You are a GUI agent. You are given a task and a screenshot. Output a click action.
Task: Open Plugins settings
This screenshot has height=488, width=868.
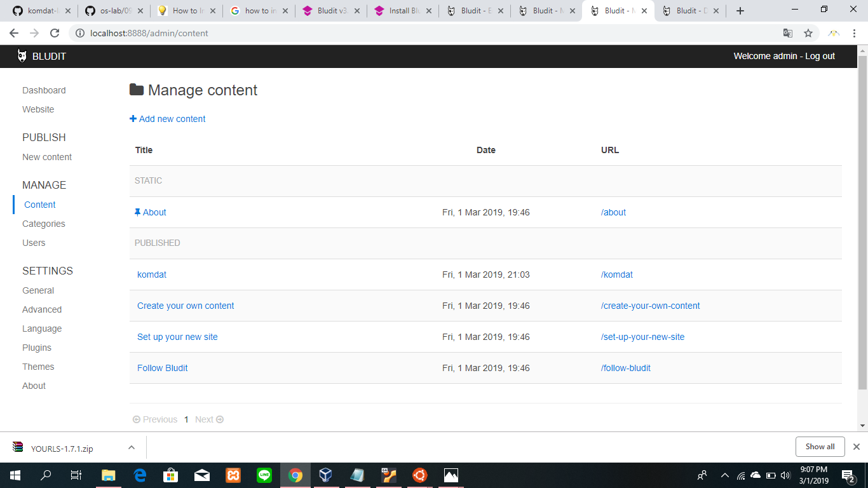(37, 348)
